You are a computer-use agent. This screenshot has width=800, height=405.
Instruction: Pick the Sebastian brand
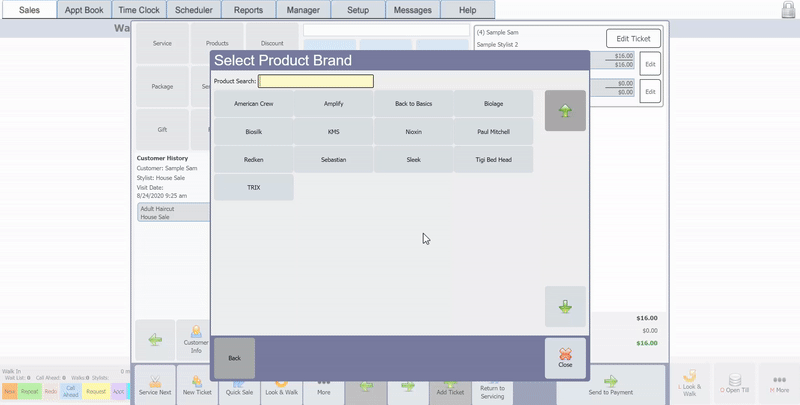(334, 160)
